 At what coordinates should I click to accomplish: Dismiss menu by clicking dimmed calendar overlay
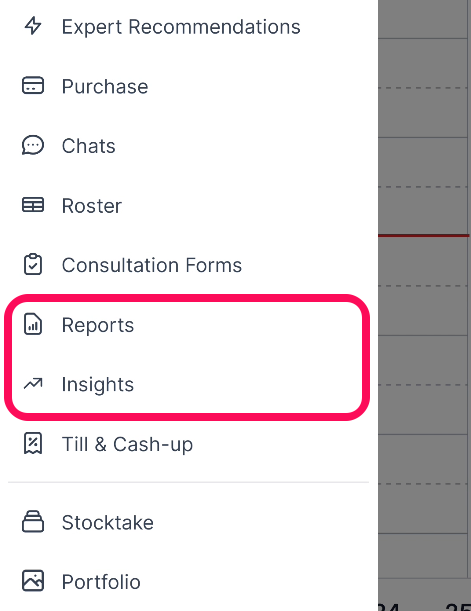(x=424, y=306)
